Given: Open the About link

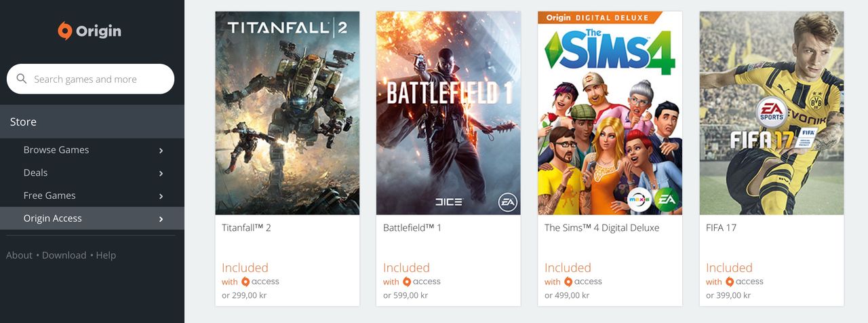Looking at the screenshot, I should [x=19, y=255].
